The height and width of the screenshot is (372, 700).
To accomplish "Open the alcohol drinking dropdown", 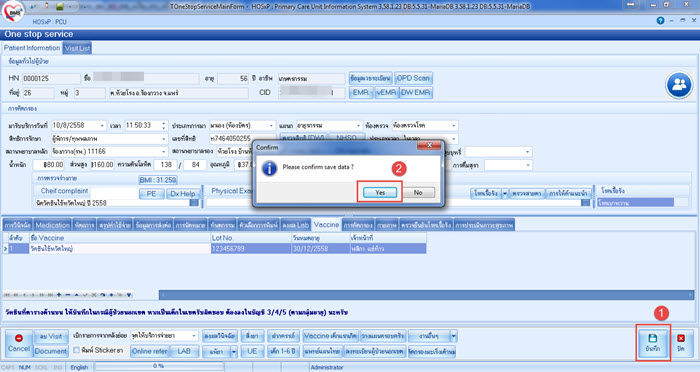I will (x=528, y=165).
